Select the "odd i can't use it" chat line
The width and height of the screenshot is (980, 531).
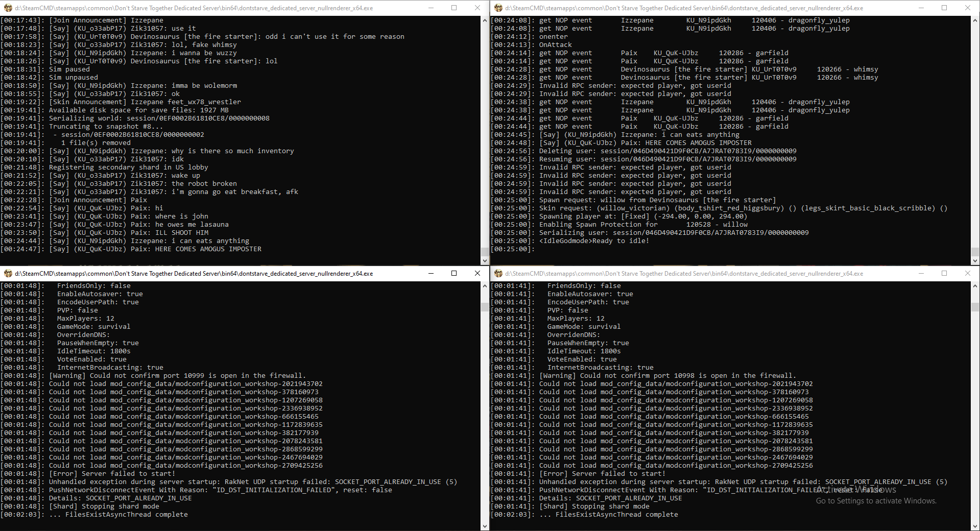[x=202, y=37]
